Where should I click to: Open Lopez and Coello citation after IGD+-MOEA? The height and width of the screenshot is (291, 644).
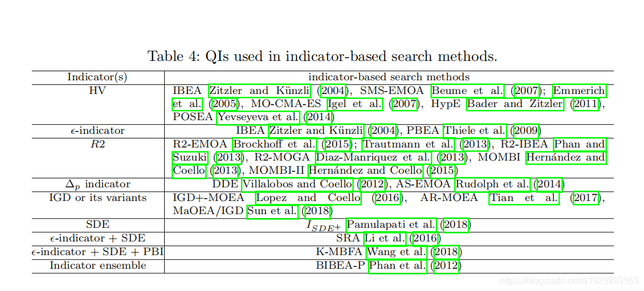click(308, 198)
